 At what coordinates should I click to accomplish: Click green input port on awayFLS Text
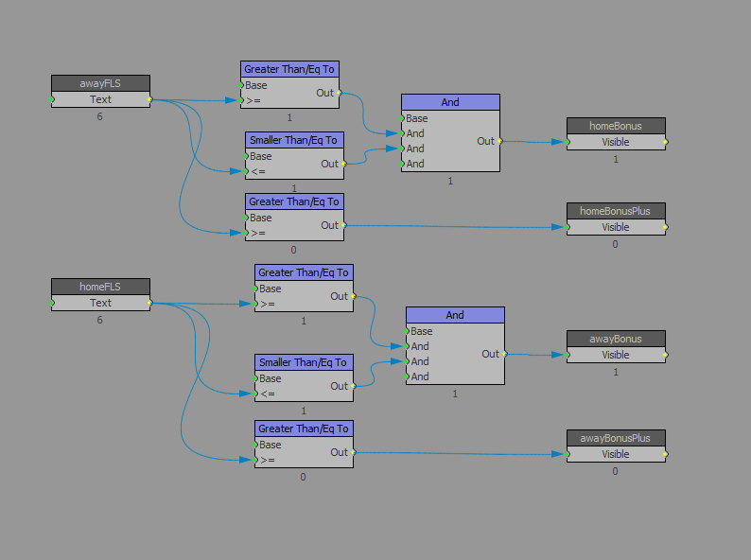coord(52,99)
